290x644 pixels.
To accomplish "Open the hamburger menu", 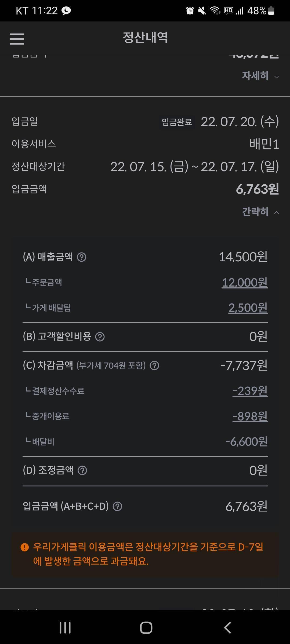I will [x=17, y=39].
